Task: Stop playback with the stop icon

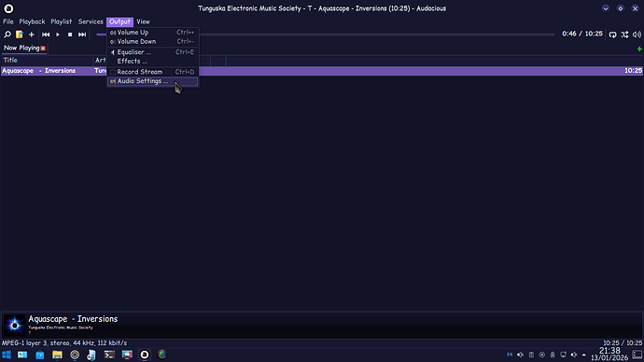Action: coord(70,35)
